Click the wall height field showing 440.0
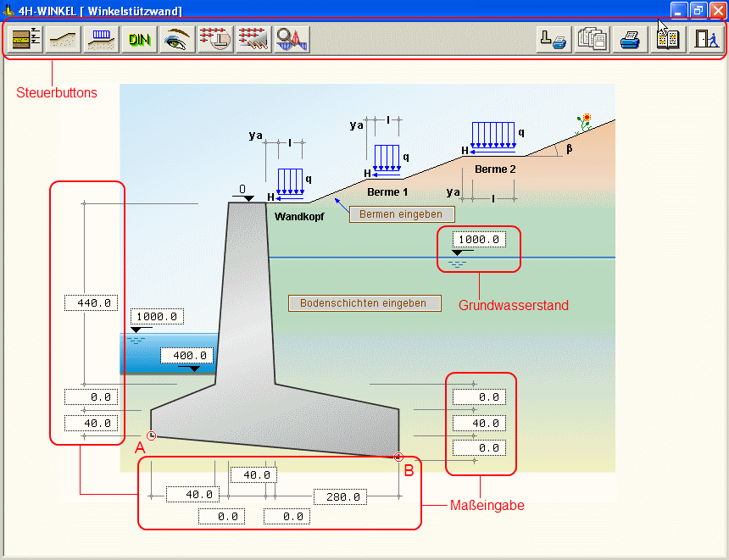The height and width of the screenshot is (560, 729). 91,302
